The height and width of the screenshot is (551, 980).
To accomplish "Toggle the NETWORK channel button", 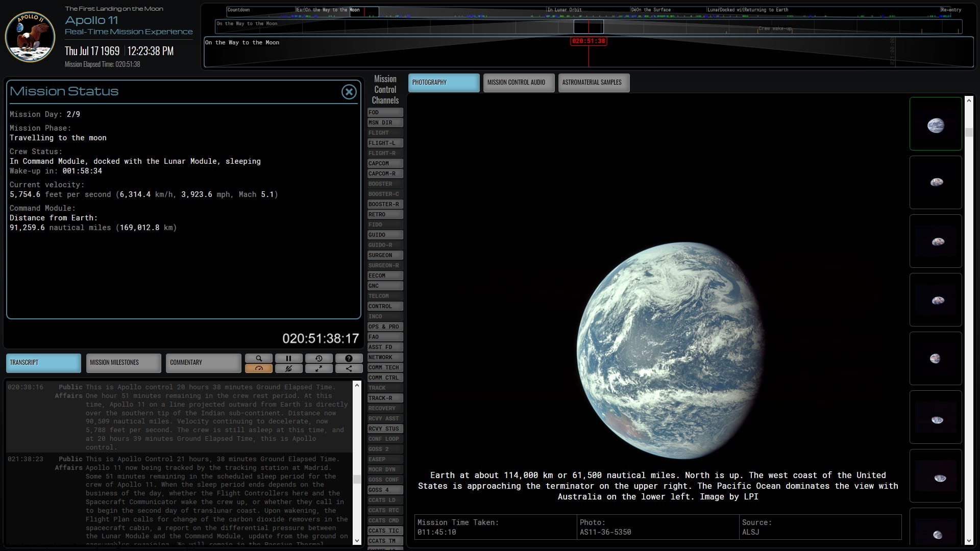I will point(385,357).
